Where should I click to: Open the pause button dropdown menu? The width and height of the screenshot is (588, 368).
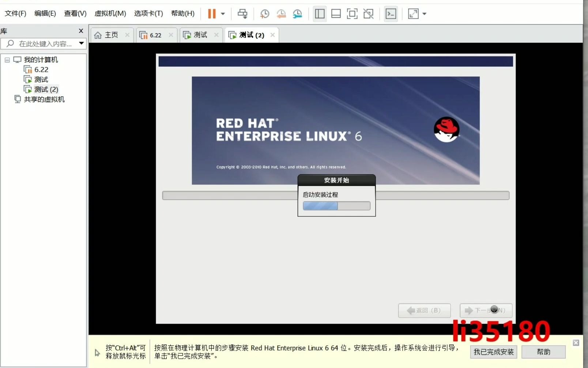pos(222,14)
